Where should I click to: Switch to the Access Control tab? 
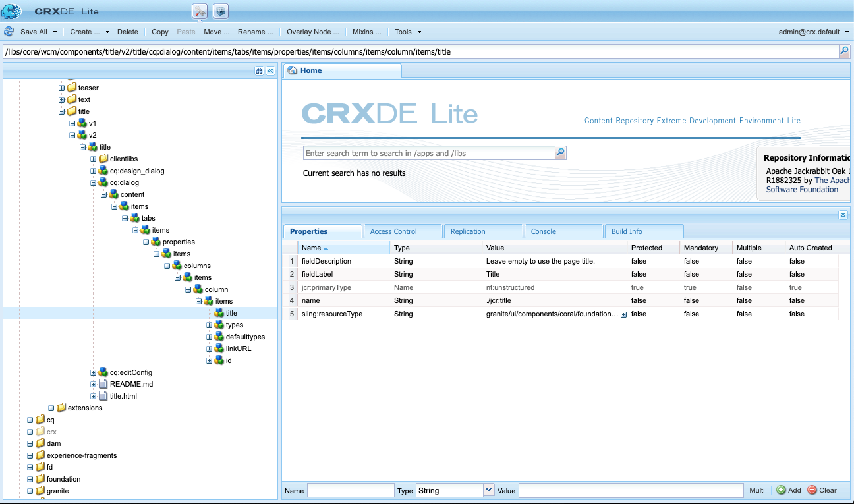403,231
